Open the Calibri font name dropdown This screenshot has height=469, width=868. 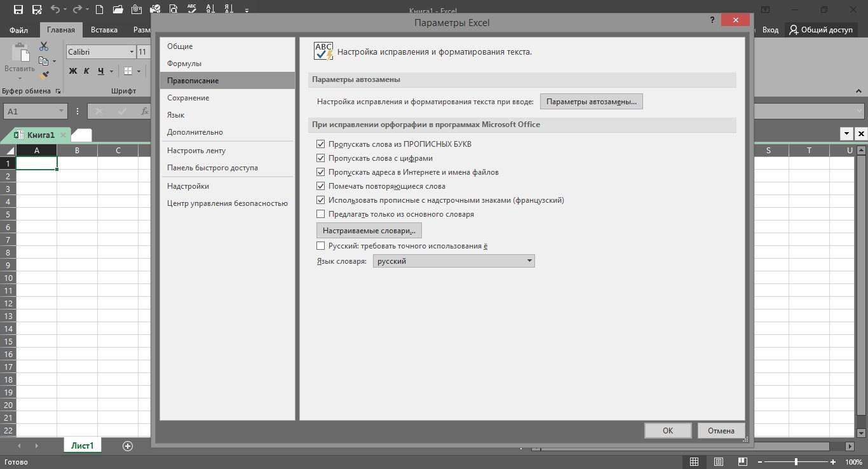coord(132,52)
